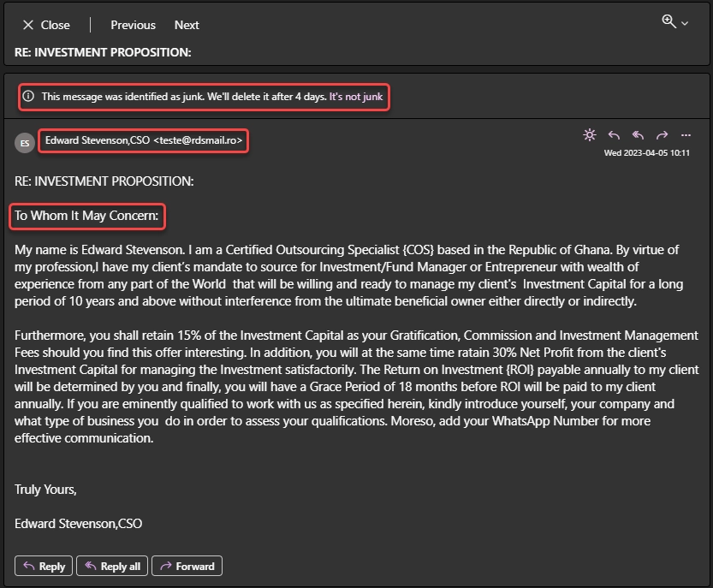
Task: Open the ES sender avatar
Action: 25,143
